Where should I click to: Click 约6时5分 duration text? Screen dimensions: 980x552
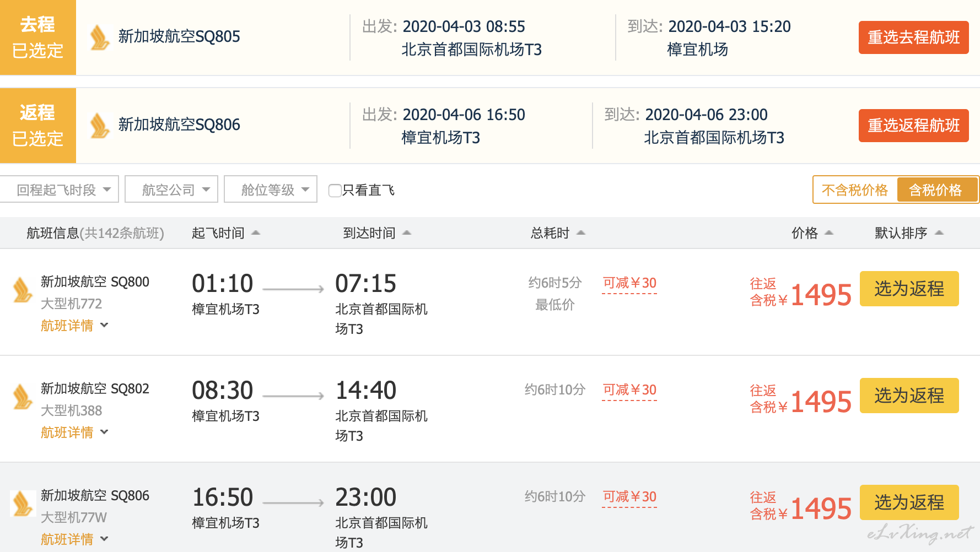pyautogui.click(x=555, y=283)
